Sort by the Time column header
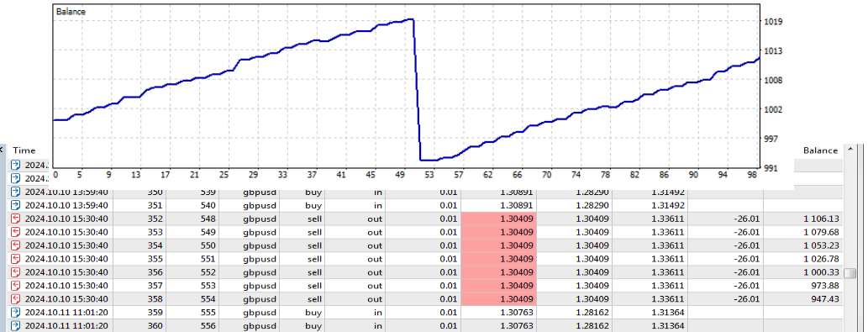The width and height of the screenshot is (868, 332). (x=24, y=150)
